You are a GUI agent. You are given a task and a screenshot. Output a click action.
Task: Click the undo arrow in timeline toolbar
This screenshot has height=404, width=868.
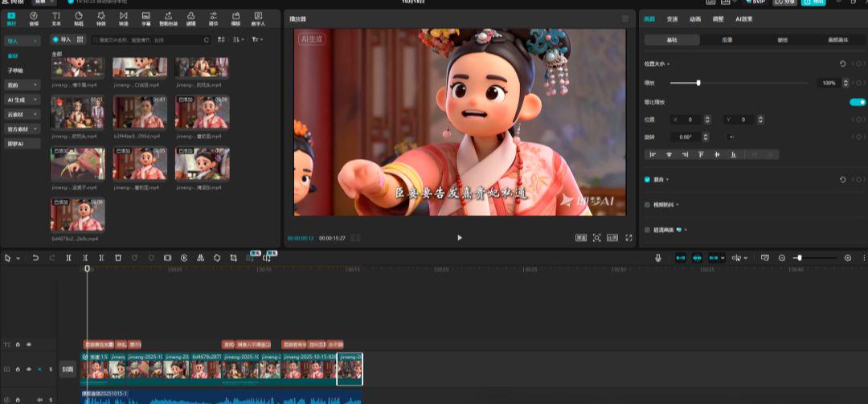pyautogui.click(x=35, y=258)
